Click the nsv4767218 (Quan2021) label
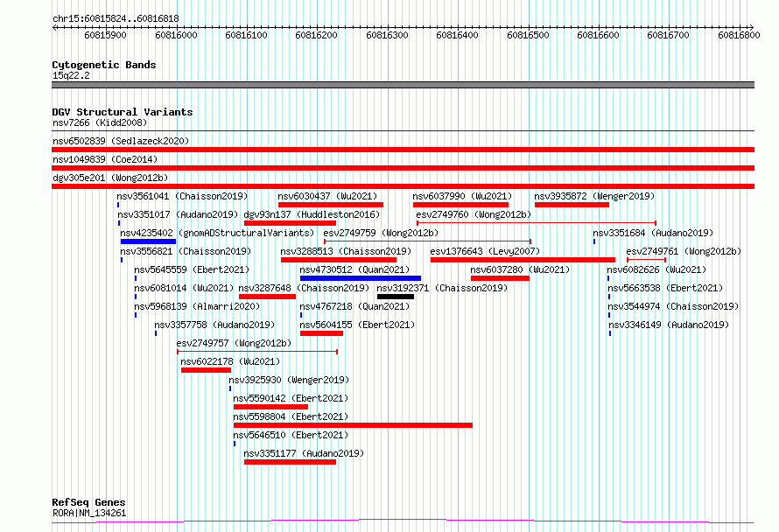Viewport: 779px width, 532px height. click(x=354, y=306)
